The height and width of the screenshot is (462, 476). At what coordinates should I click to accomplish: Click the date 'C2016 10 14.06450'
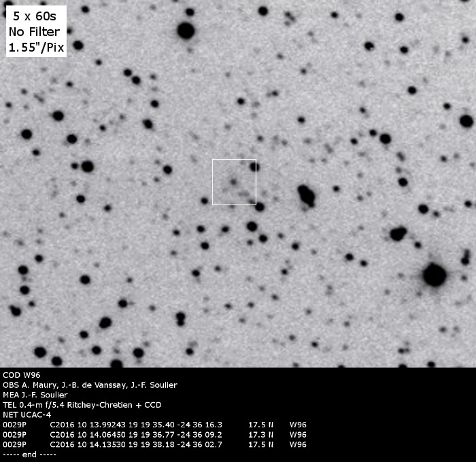point(88,435)
